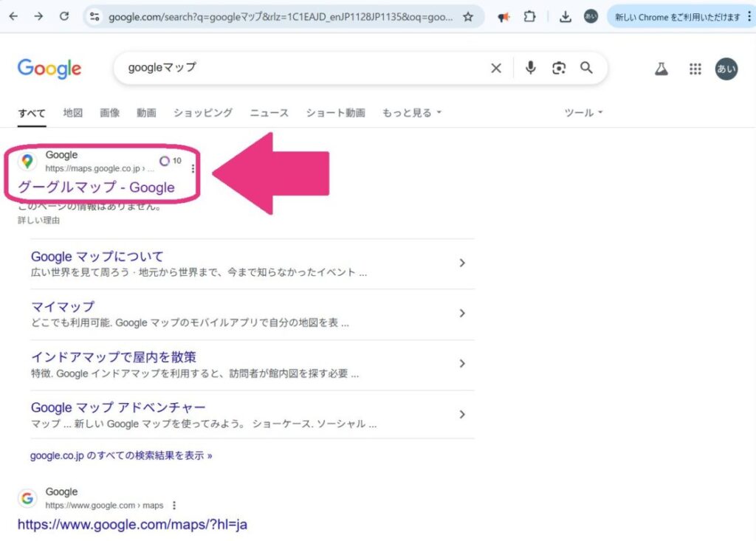Viewport: 756px width, 541px height.
Task: Open options for www.google.com maps result
Action: click(174, 506)
